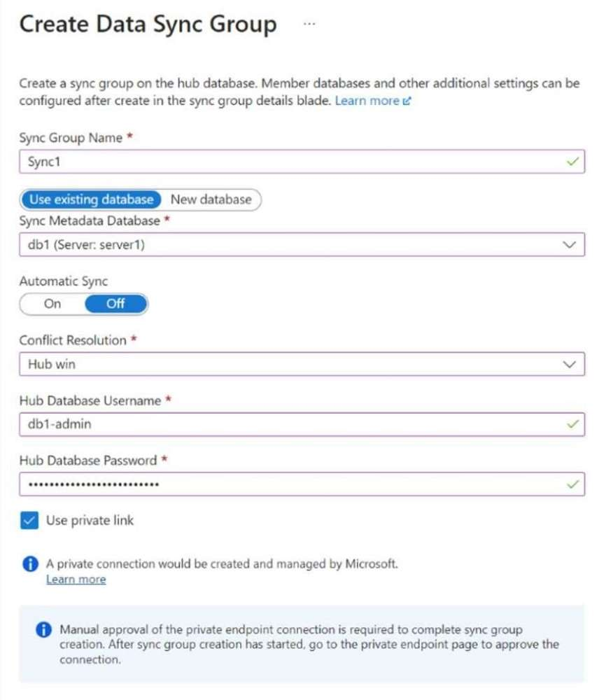
Task: Turn Automatic Sync On
Action: [52, 304]
